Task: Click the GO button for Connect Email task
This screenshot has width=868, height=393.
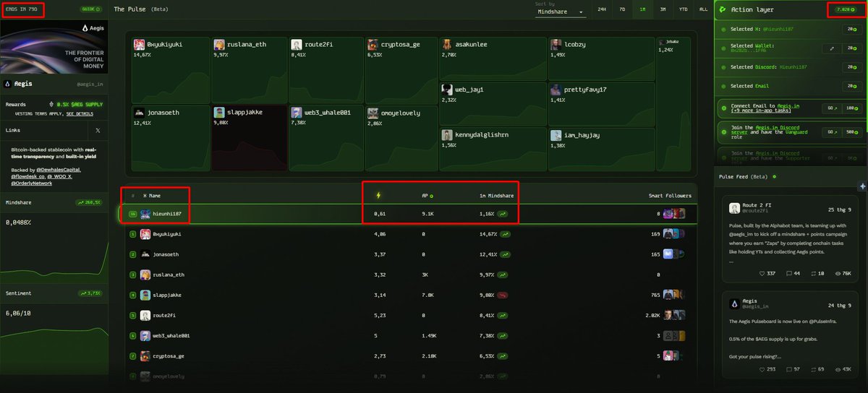Action: click(831, 108)
